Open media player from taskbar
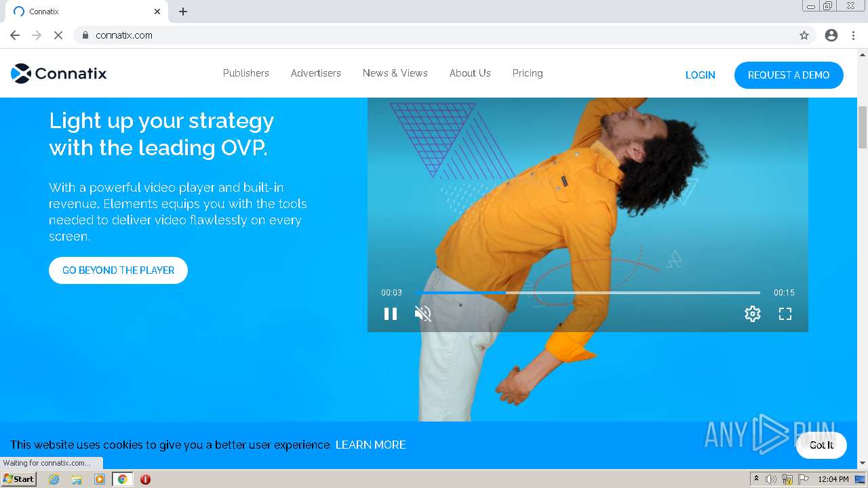The image size is (868, 488). pyautogui.click(x=100, y=479)
